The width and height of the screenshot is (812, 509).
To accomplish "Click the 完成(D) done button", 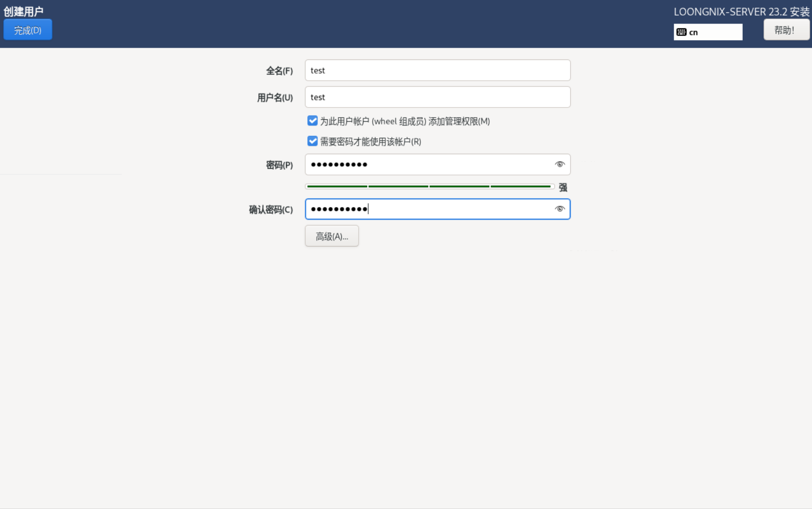I will (27, 30).
